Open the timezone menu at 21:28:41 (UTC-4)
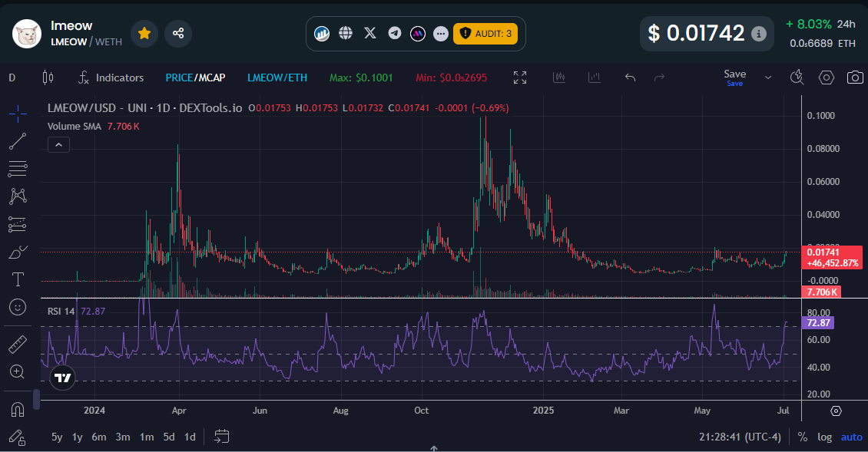868x452 pixels. coord(740,437)
